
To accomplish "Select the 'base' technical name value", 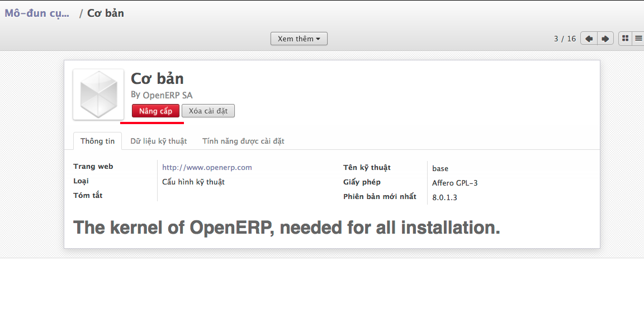I will [x=440, y=168].
